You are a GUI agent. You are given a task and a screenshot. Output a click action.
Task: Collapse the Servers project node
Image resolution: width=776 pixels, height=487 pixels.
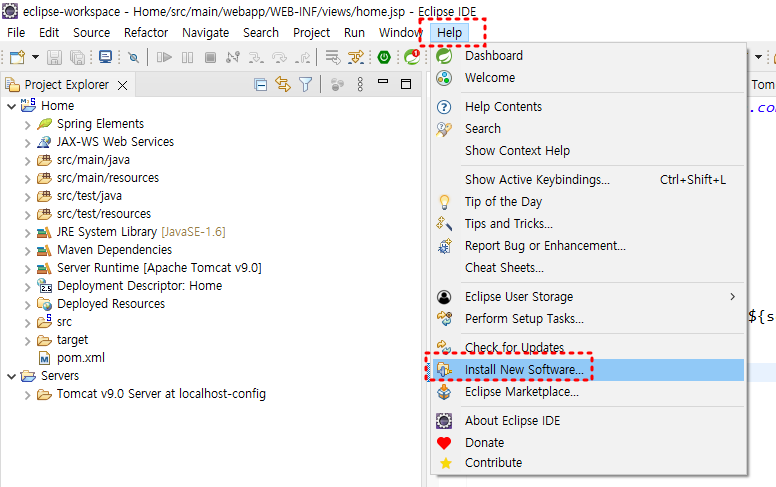pyautogui.click(x=11, y=377)
